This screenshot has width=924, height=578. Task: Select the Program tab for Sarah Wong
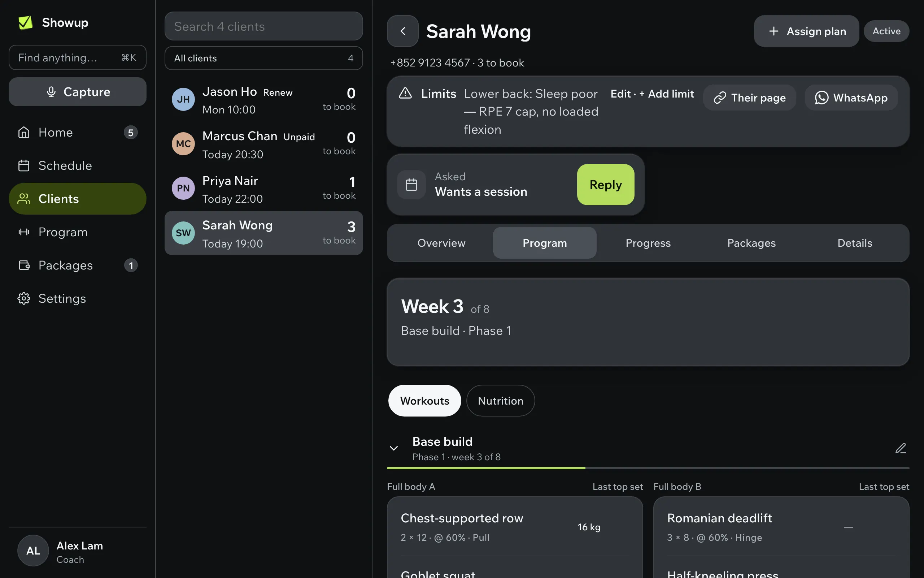click(545, 243)
